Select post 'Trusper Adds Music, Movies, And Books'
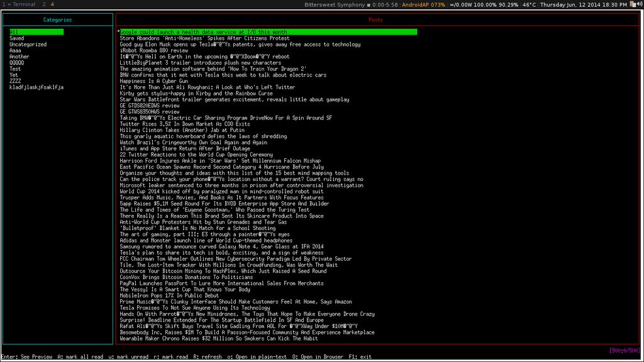This screenshot has width=644, height=362. point(221,198)
